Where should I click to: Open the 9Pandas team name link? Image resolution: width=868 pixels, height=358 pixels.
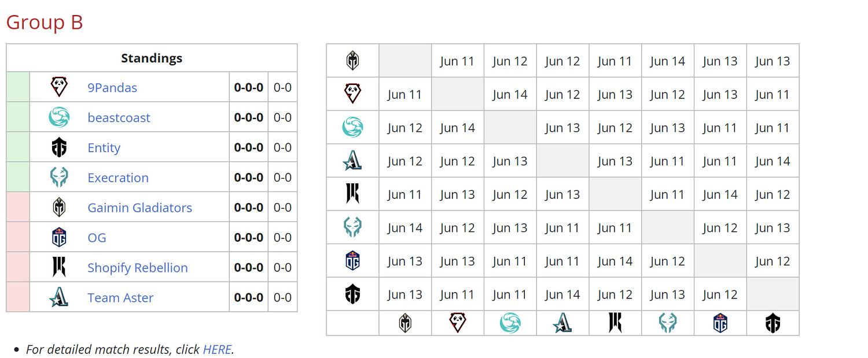112,88
